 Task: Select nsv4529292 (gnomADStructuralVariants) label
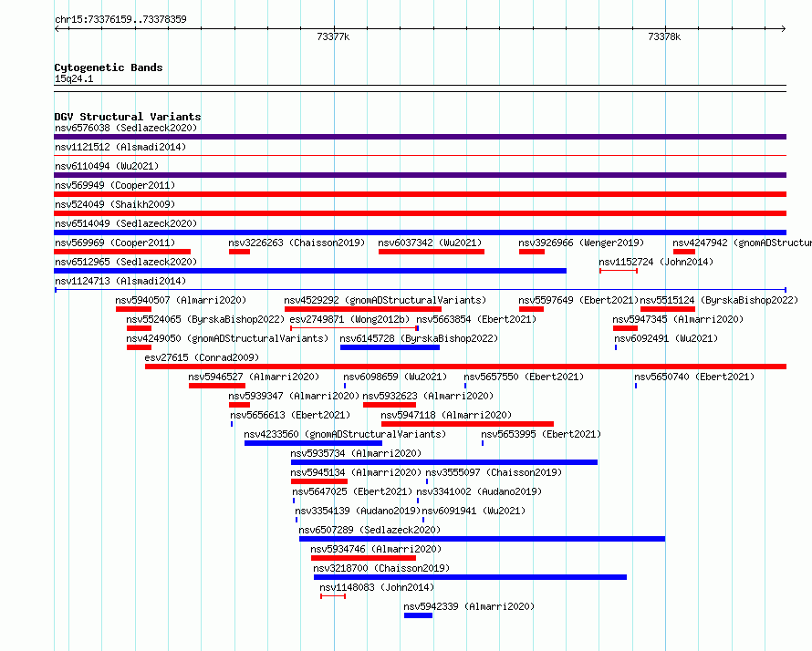tap(385, 300)
